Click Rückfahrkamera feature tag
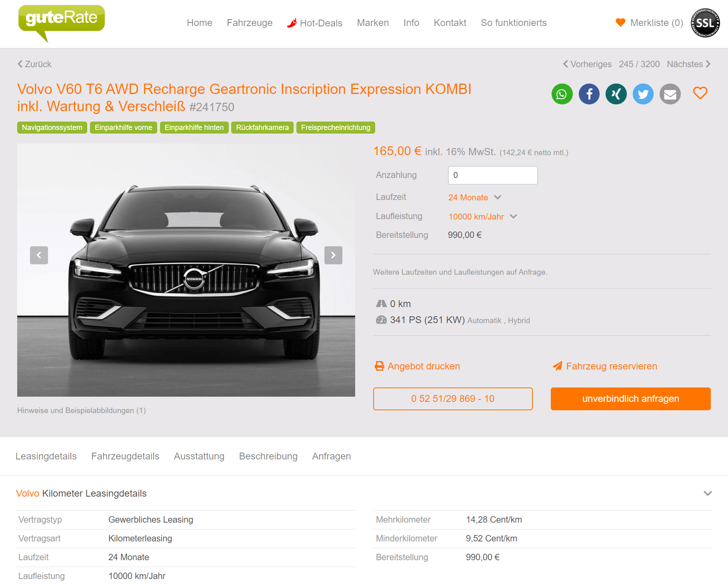Screen dimensions: 728x587 [x=262, y=128]
